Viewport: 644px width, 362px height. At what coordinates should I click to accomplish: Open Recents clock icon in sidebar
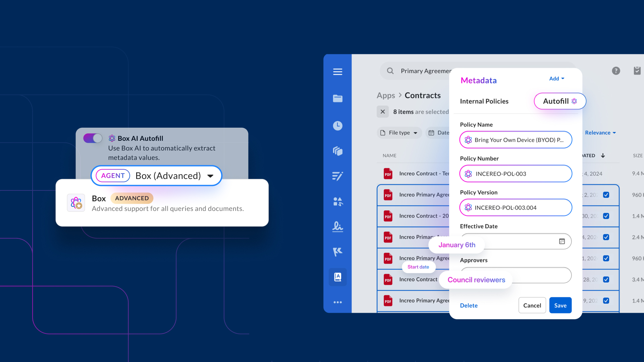point(337,126)
